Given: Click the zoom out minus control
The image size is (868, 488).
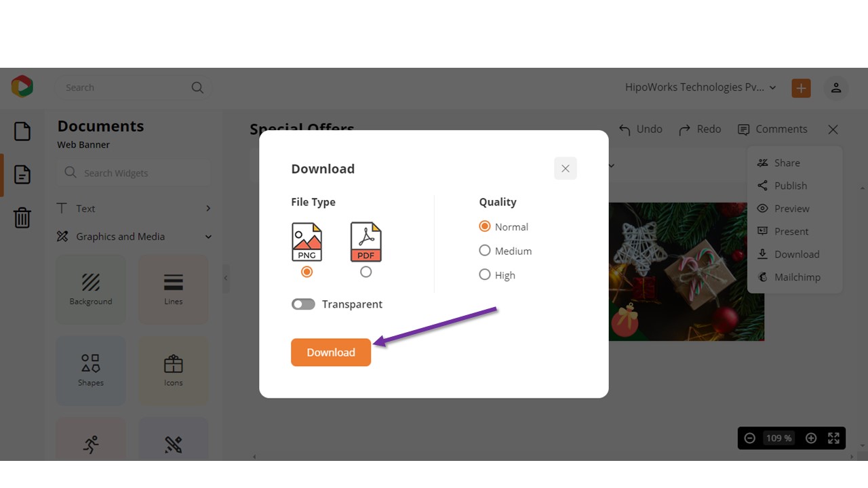Looking at the screenshot, I should click(x=749, y=438).
